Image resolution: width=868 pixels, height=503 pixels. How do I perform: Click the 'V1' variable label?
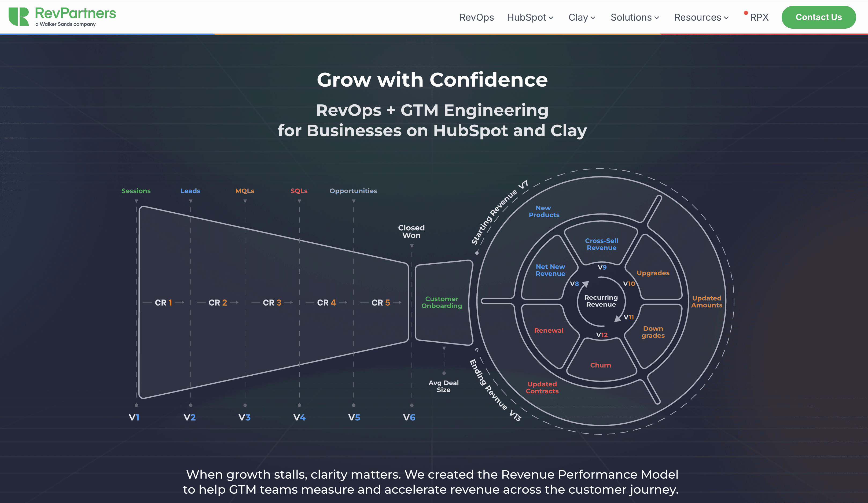point(134,418)
